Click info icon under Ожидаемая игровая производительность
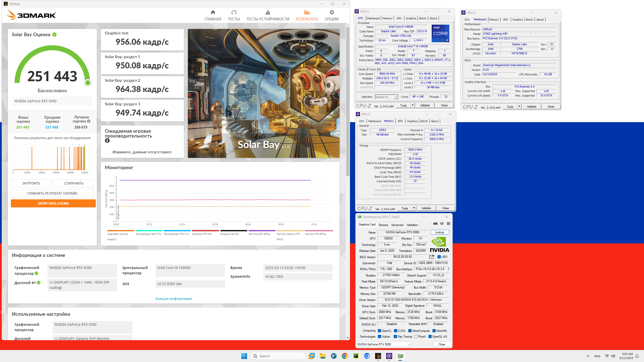Viewport: 644px width, 362px height. pos(107,141)
